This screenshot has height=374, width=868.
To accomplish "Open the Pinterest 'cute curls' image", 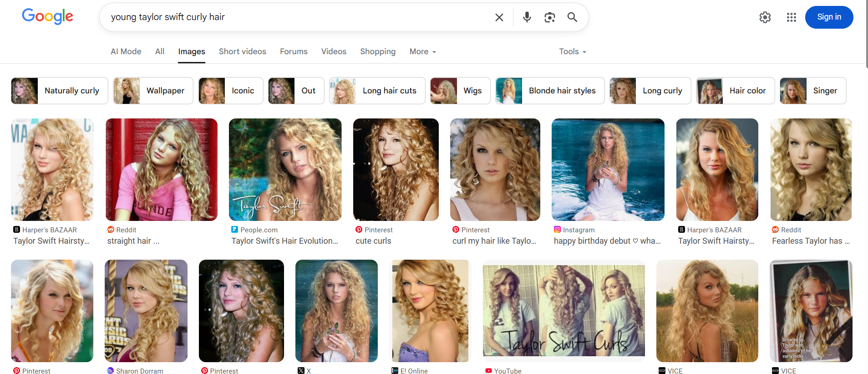I will 396,169.
